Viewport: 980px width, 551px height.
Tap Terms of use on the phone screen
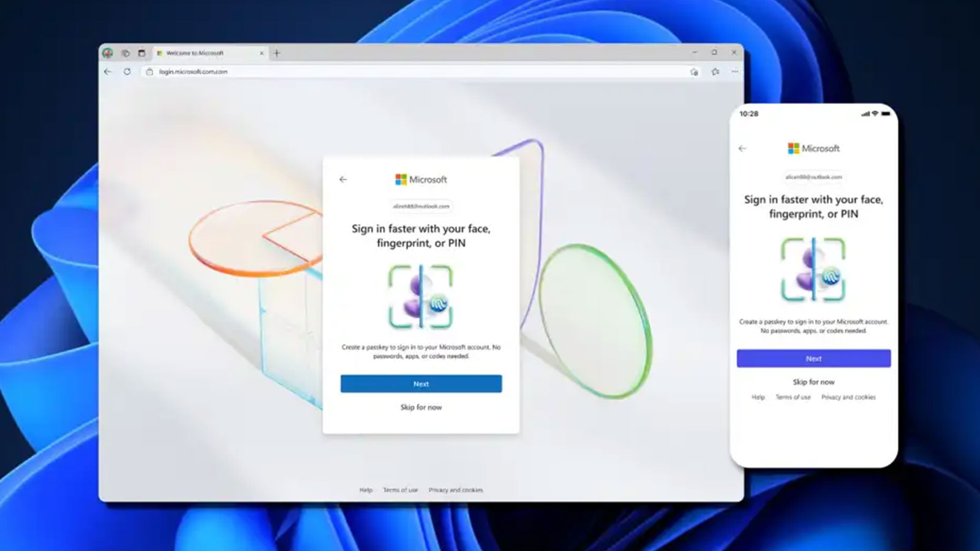pos(793,397)
